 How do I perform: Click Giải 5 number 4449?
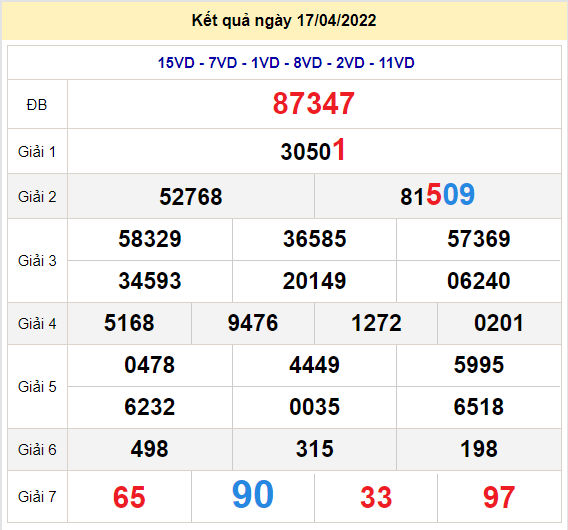click(x=314, y=365)
